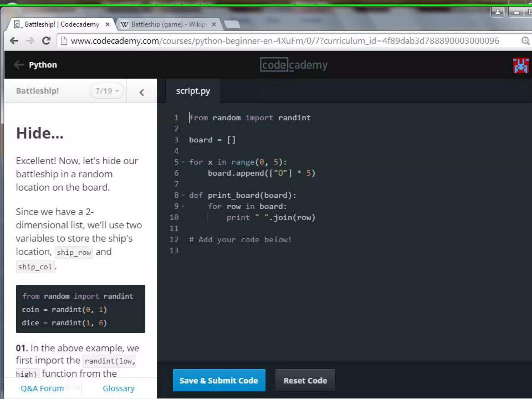Switch to the Battleship (game) Wikipedia tab
The image size is (532, 399).
(x=166, y=24)
